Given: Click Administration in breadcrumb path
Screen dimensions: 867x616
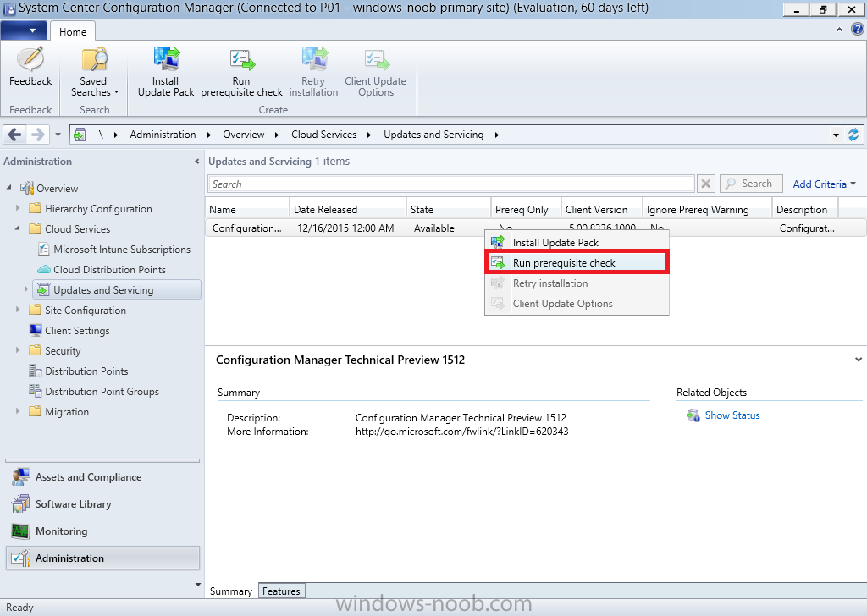Looking at the screenshot, I should pyautogui.click(x=163, y=135).
